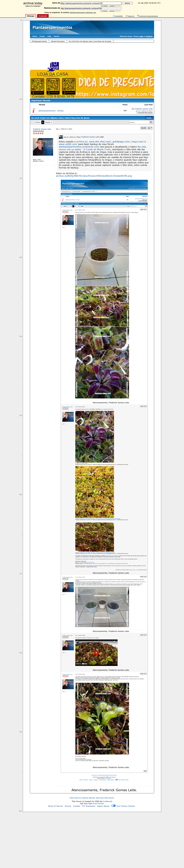Click the report error or abuse icon

point(138,16)
